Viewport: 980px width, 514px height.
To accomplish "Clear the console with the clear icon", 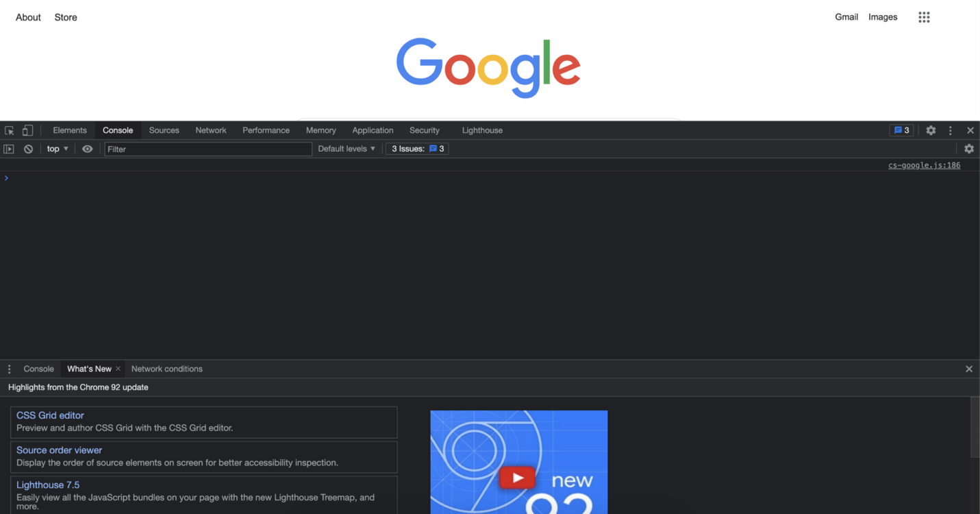I will tap(28, 149).
